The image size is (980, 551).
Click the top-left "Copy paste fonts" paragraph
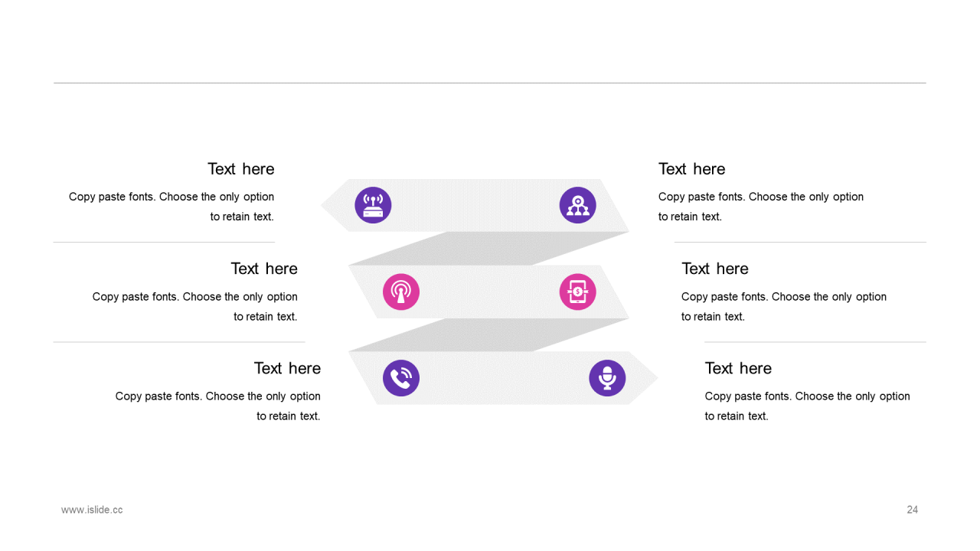171,207
